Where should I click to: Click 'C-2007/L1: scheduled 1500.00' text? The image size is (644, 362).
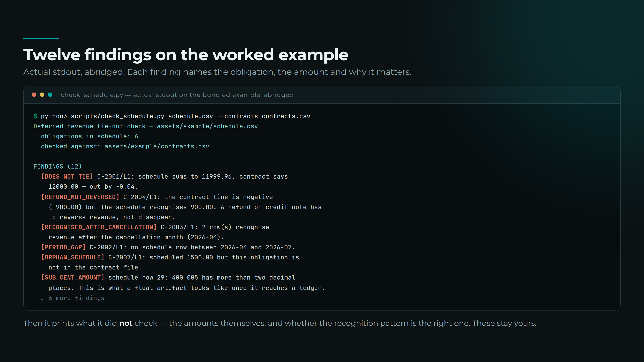point(161,257)
